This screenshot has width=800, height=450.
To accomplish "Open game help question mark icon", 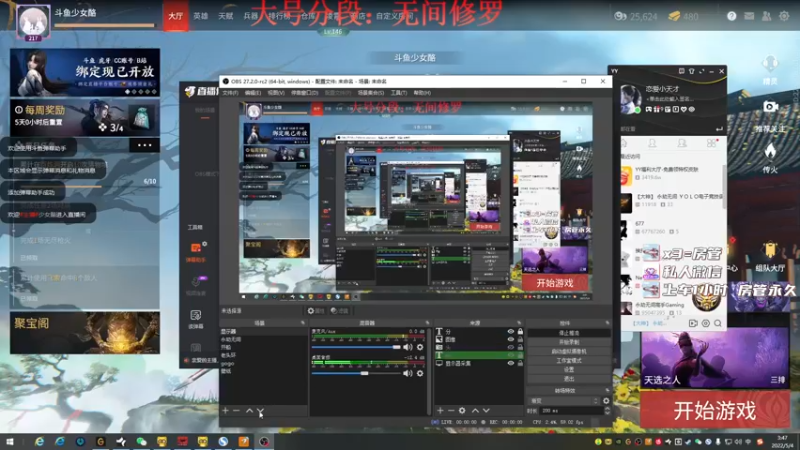I will (732, 16).
